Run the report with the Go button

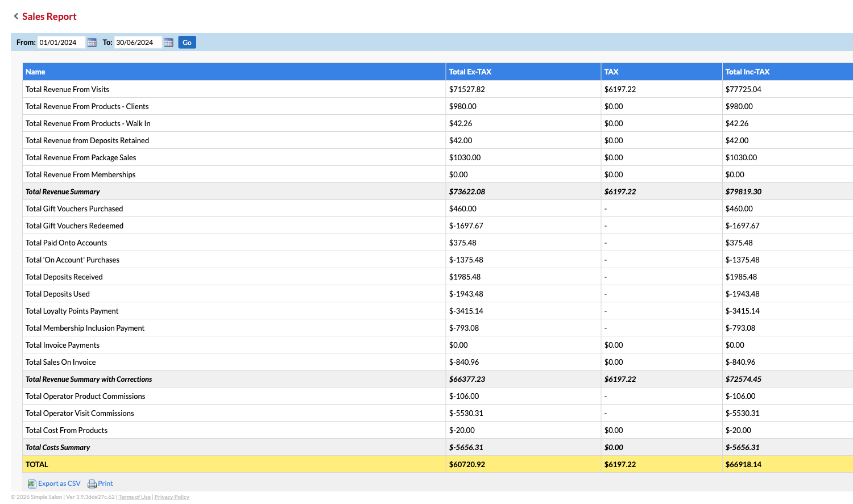click(x=186, y=42)
